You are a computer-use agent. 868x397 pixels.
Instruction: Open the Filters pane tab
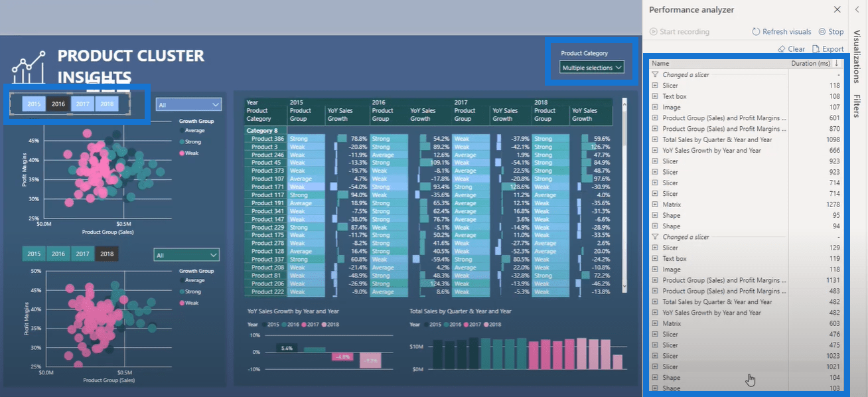click(x=857, y=106)
